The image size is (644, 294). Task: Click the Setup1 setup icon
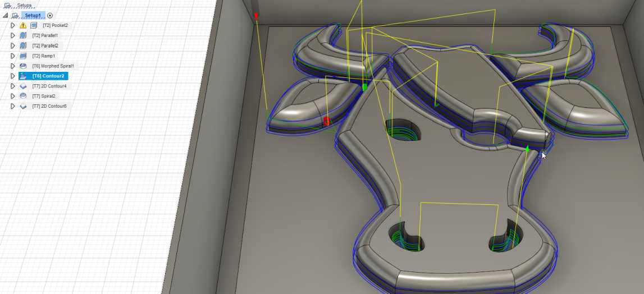[x=15, y=16]
